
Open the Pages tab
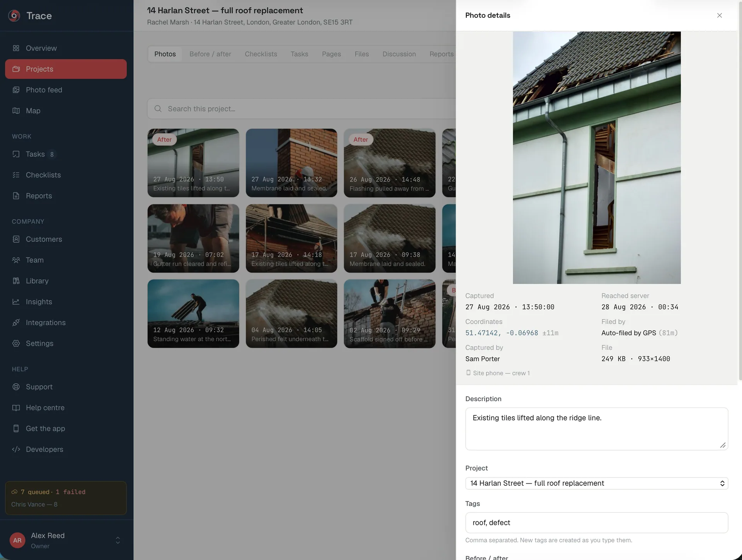pyautogui.click(x=332, y=54)
